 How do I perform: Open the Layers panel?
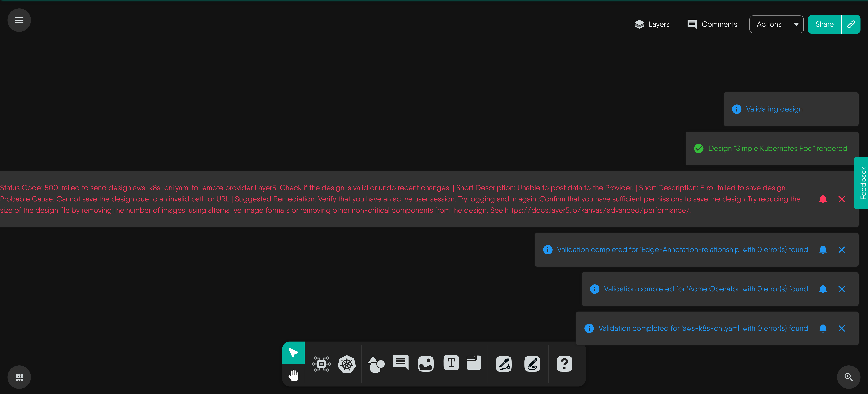click(652, 24)
